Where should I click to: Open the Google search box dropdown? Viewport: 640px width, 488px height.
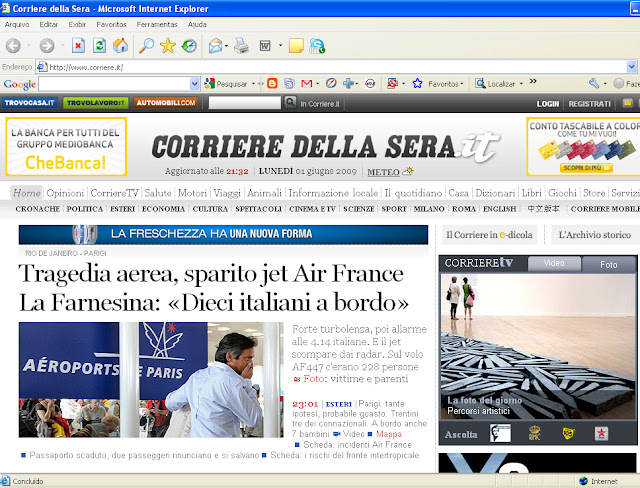[195, 84]
